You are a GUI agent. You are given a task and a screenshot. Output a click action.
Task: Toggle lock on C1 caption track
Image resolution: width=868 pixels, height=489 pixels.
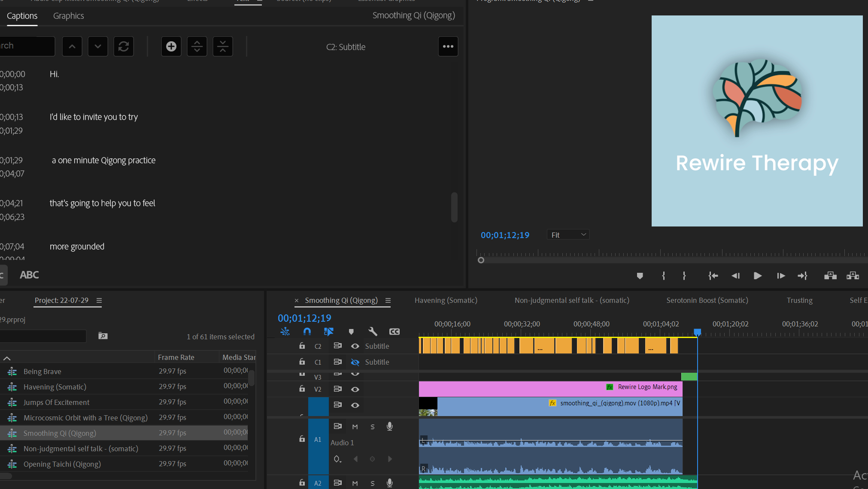302,362
